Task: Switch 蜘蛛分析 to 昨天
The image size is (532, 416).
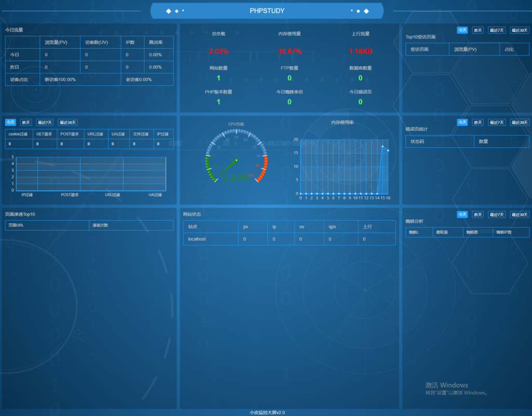Action: tap(478, 214)
